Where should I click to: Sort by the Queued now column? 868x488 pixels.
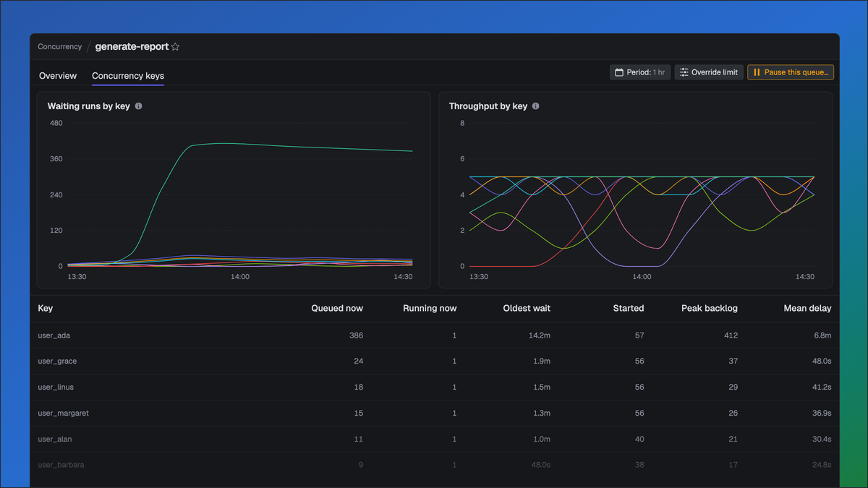tap(337, 309)
